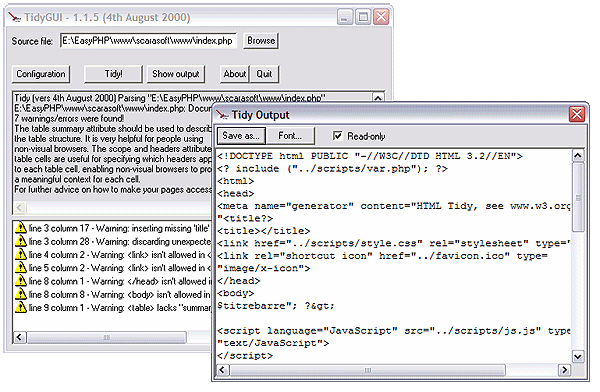Click warning icon for line 8 column 1

point(20,281)
